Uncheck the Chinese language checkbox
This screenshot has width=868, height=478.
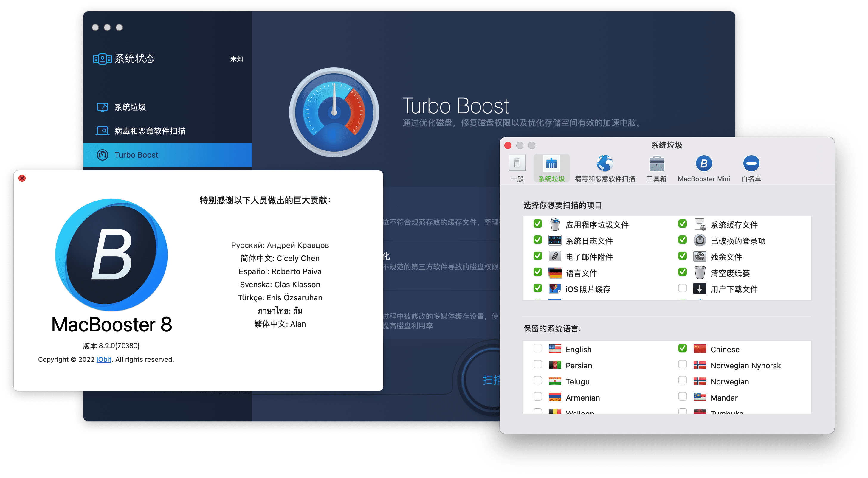682,348
